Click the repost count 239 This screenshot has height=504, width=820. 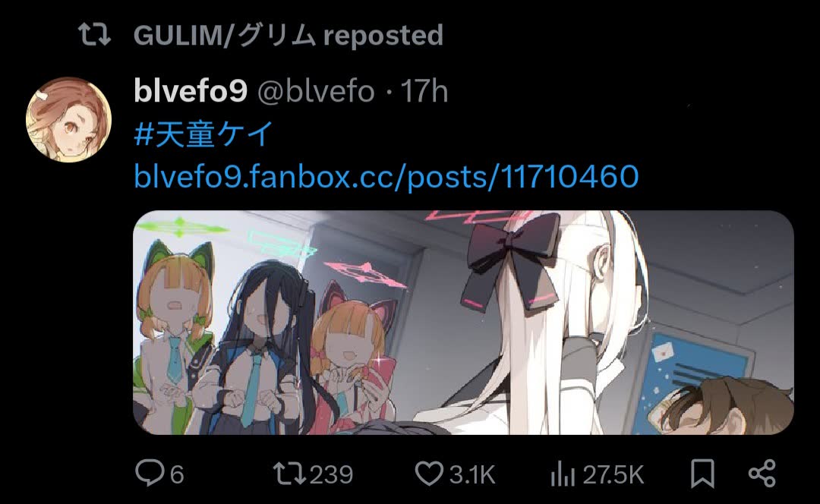pos(332,474)
